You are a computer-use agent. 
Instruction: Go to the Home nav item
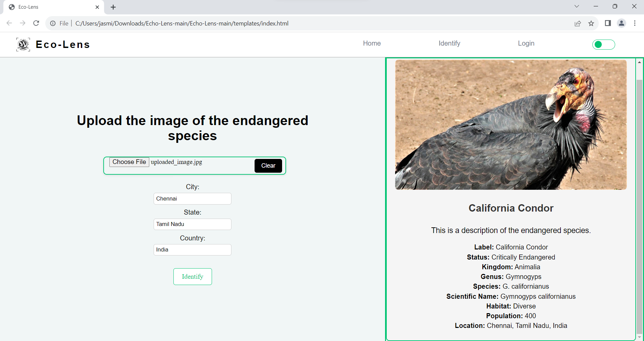(372, 43)
